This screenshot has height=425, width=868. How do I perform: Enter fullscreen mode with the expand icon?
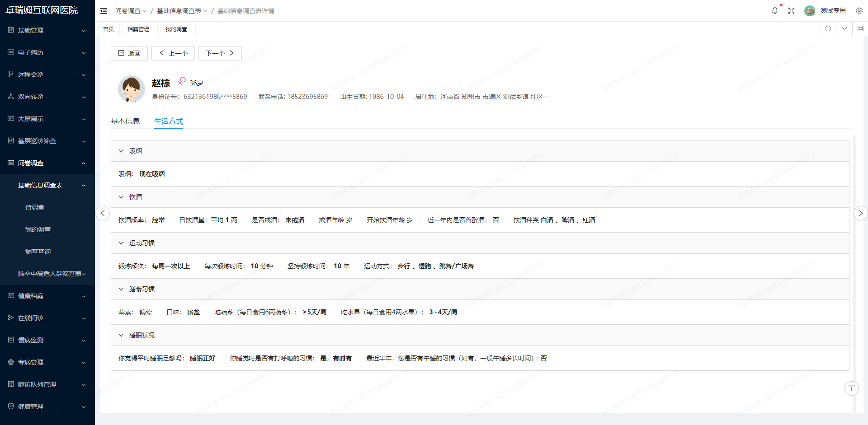coord(791,10)
